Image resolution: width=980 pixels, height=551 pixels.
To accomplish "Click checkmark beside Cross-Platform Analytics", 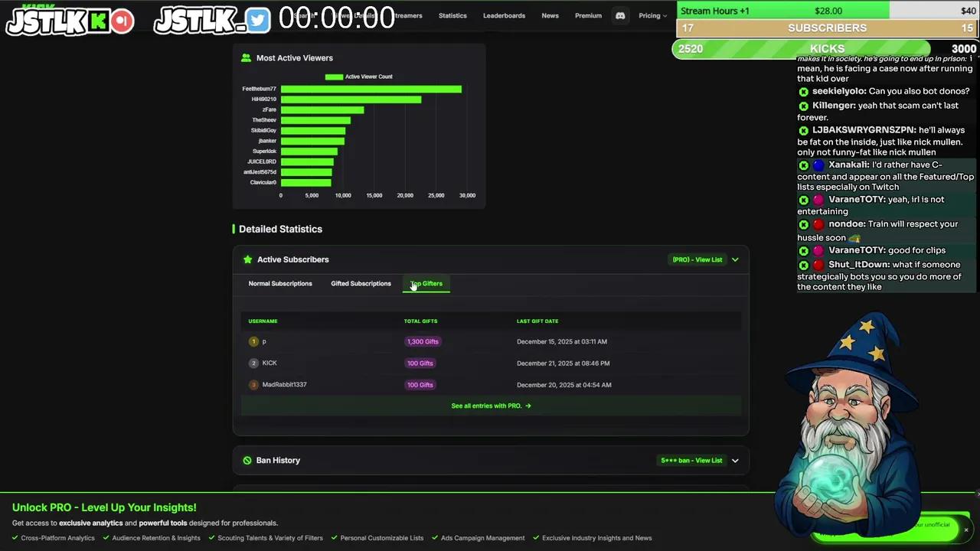I will (x=15, y=538).
